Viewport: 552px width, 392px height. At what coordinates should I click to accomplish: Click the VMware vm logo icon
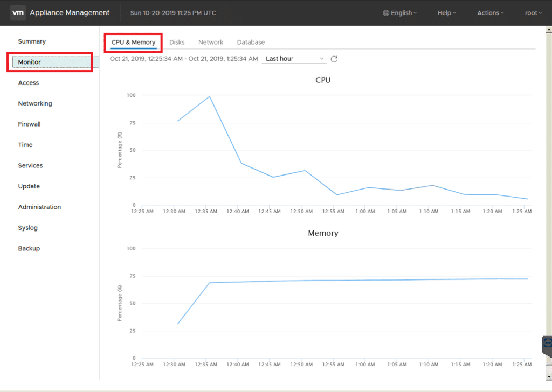point(18,13)
